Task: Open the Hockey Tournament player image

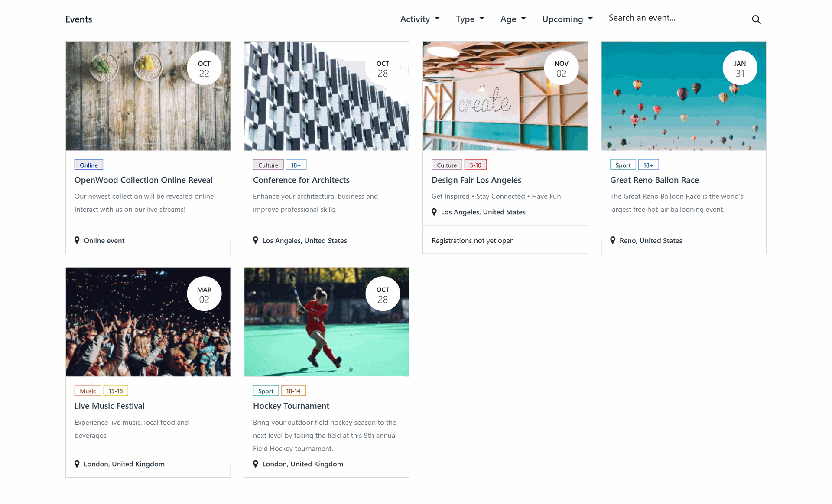Action: 327,322
